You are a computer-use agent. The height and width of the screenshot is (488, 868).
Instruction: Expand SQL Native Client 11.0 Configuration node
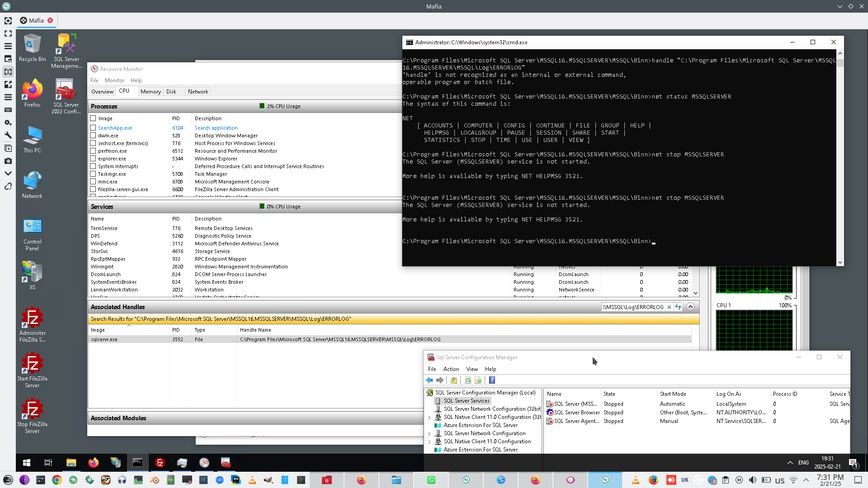(429, 442)
